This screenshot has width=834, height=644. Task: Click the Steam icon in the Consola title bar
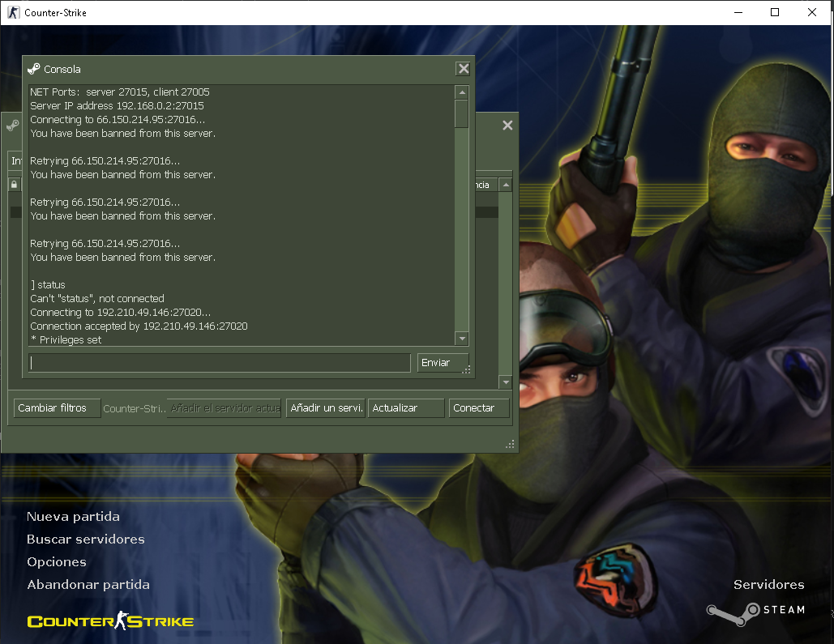pyautogui.click(x=34, y=69)
